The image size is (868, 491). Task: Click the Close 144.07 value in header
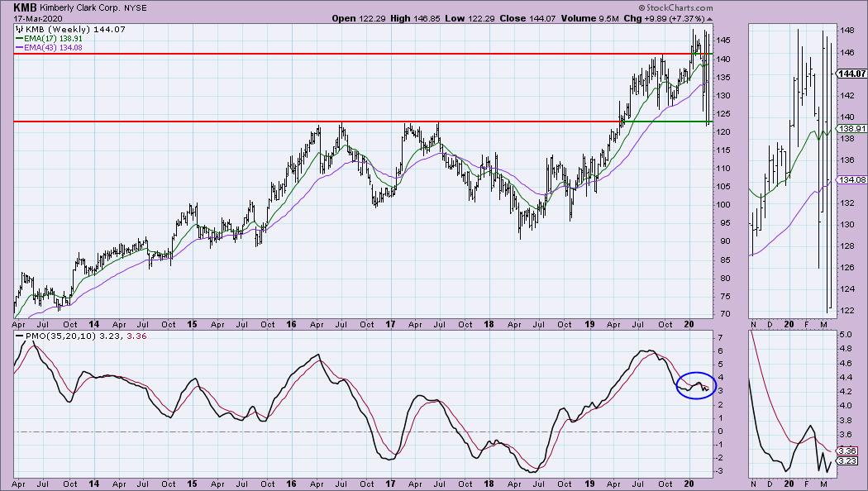527,18
